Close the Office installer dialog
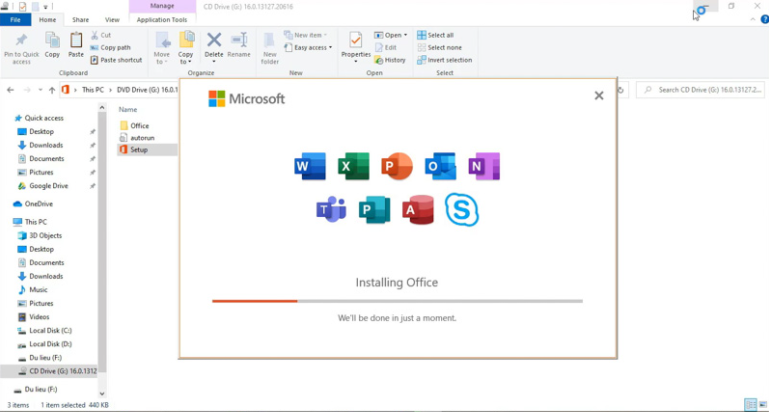Screen dimensions: 769x412 tap(599, 96)
